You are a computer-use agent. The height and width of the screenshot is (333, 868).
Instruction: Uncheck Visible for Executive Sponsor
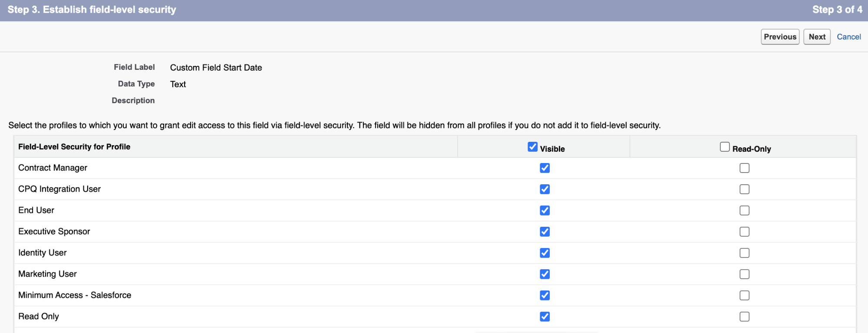545,232
